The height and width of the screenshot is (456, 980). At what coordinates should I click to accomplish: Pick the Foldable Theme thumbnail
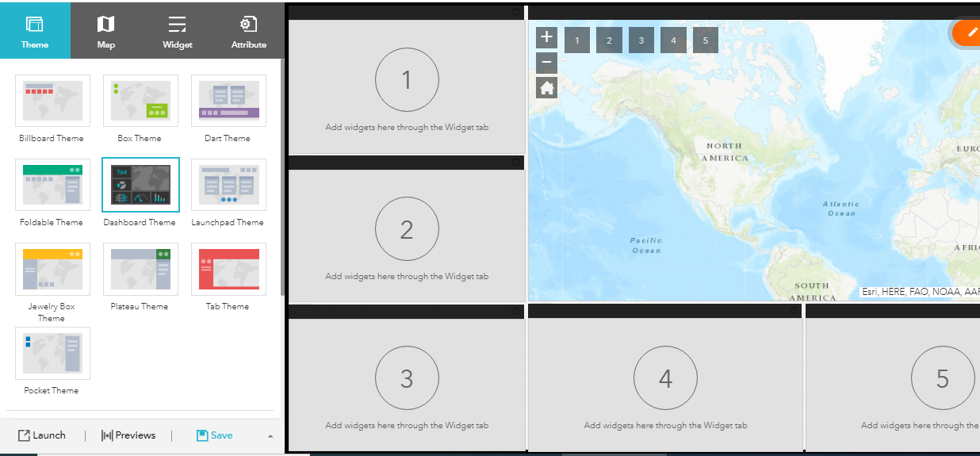[x=52, y=185]
